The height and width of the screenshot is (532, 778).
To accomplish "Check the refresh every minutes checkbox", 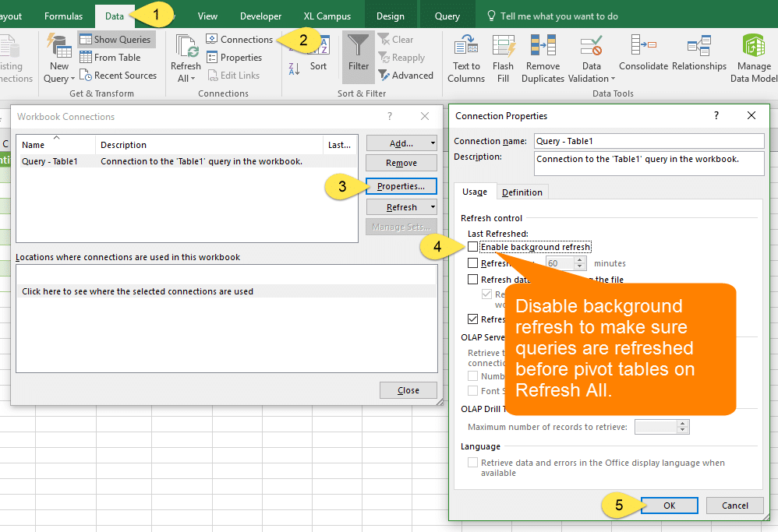I will point(473,263).
